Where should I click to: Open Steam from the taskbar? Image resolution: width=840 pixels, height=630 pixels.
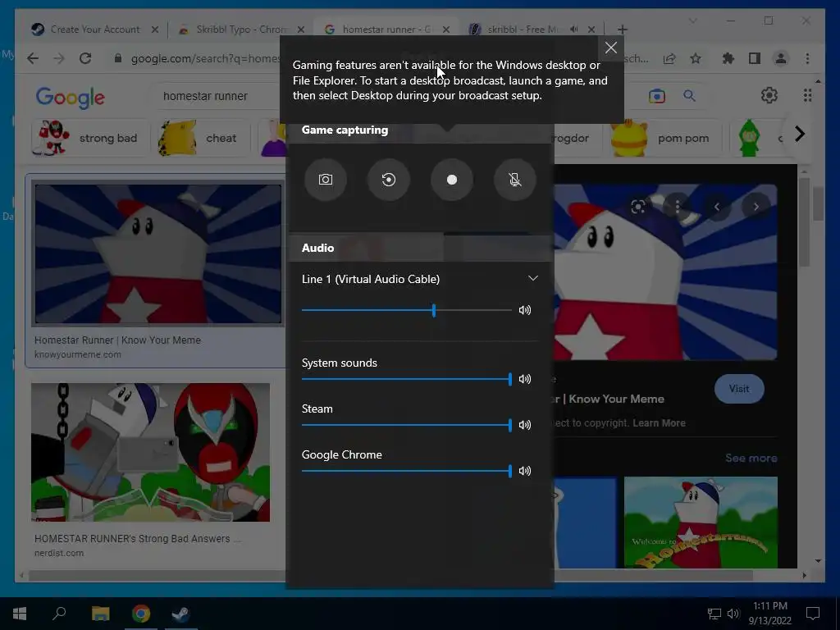[x=181, y=614]
